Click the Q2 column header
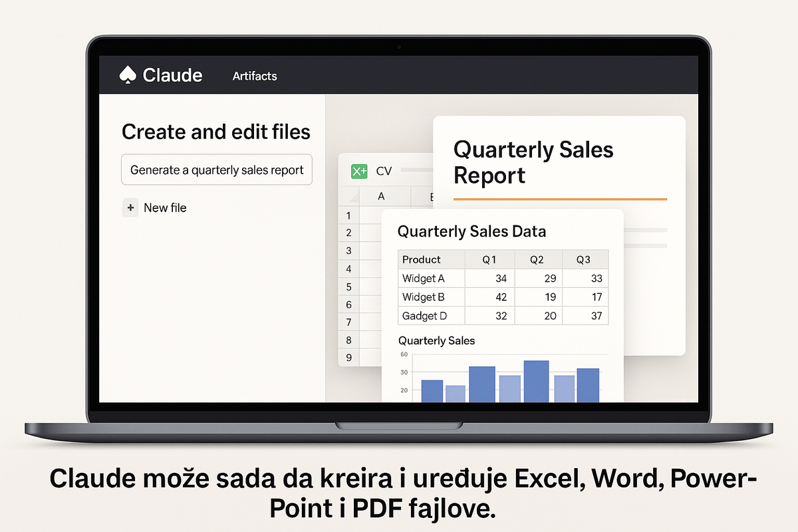The image size is (798, 532). [x=537, y=259]
